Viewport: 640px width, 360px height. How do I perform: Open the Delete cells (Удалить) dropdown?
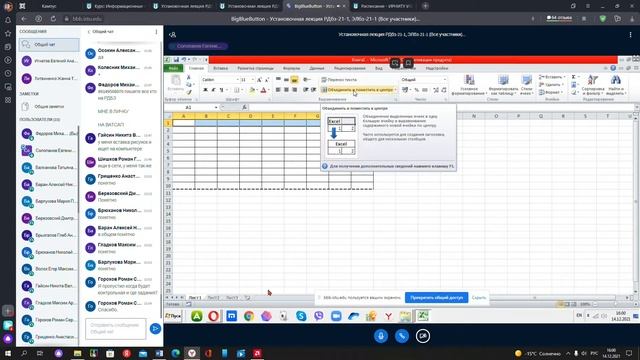pyautogui.click(x=551, y=84)
